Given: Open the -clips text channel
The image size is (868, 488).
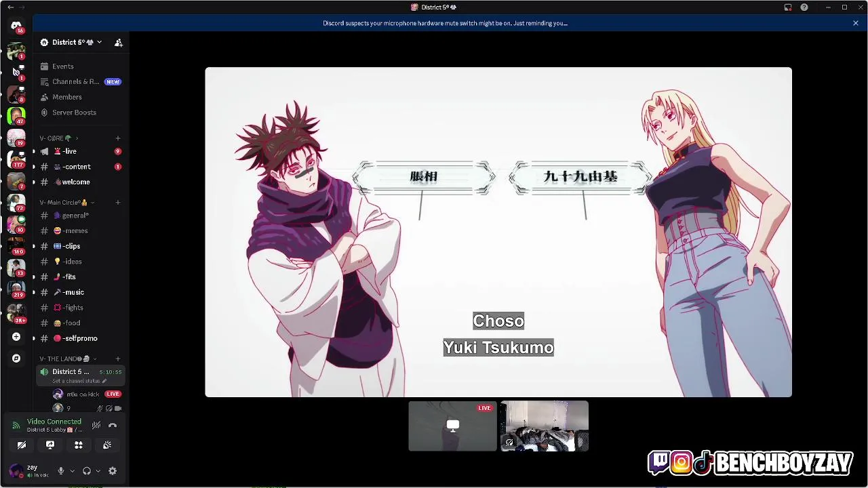Looking at the screenshot, I should [79, 246].
